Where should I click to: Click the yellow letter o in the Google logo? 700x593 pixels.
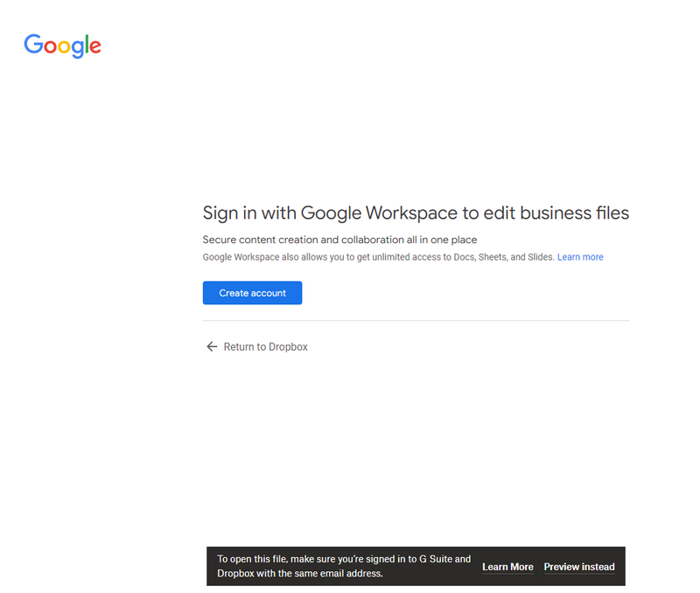click(66, 48)
